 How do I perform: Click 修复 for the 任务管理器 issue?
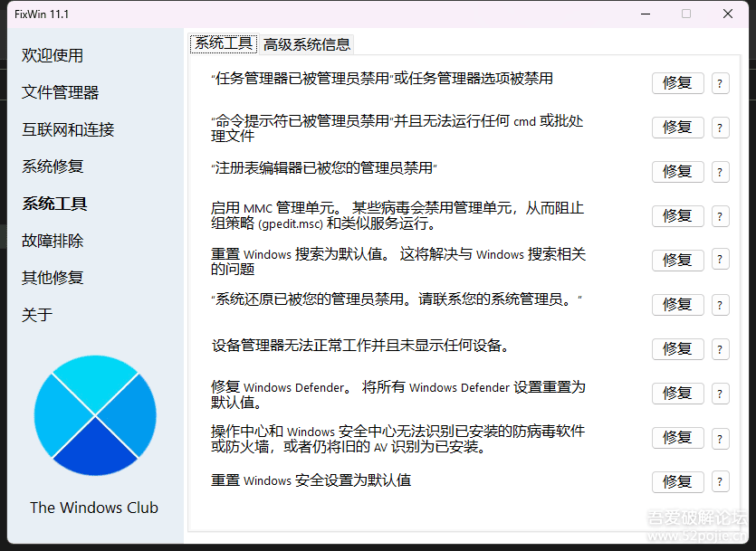[x=677, y=82]
